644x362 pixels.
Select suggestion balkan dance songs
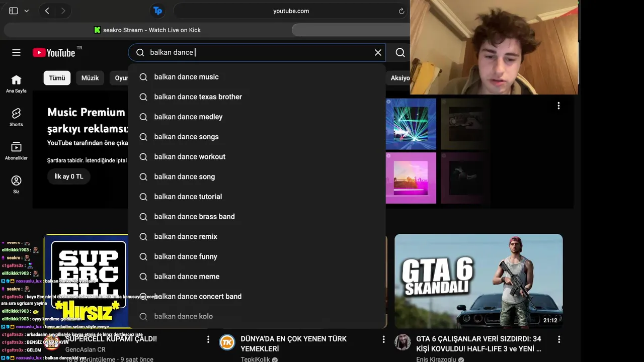point(257,137)
